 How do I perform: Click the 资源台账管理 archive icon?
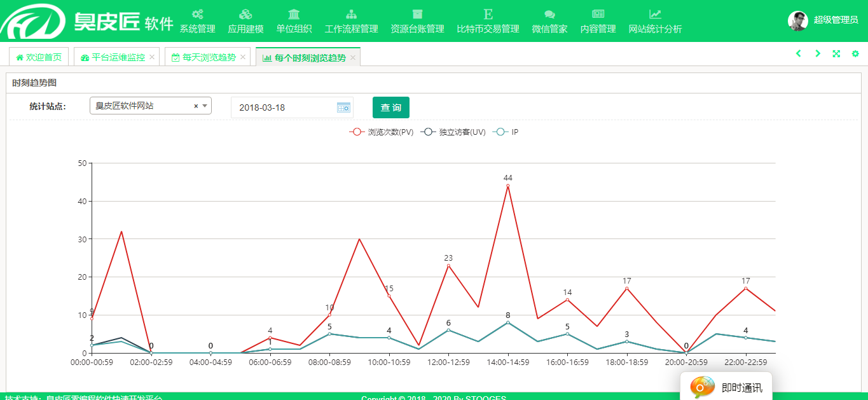pyautogui.click(x=417, y=14)
